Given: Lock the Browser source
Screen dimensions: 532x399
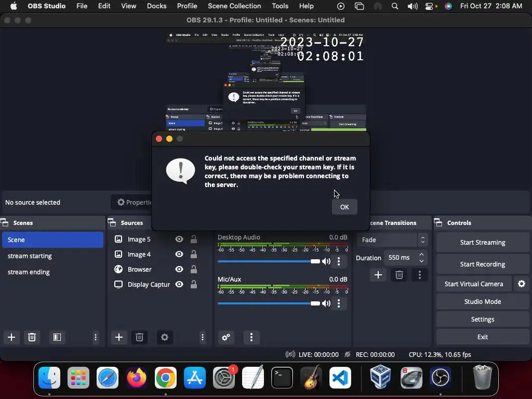Looking at the screenshot, I should coord(194,270).
